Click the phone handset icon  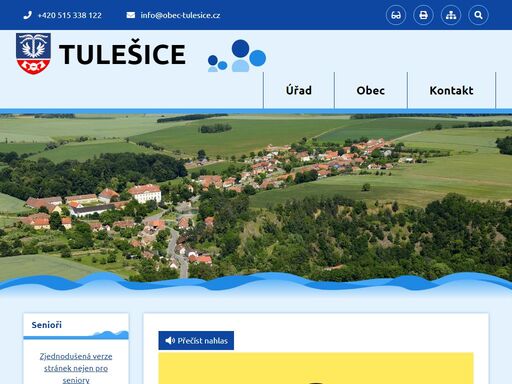coord(28,15)
